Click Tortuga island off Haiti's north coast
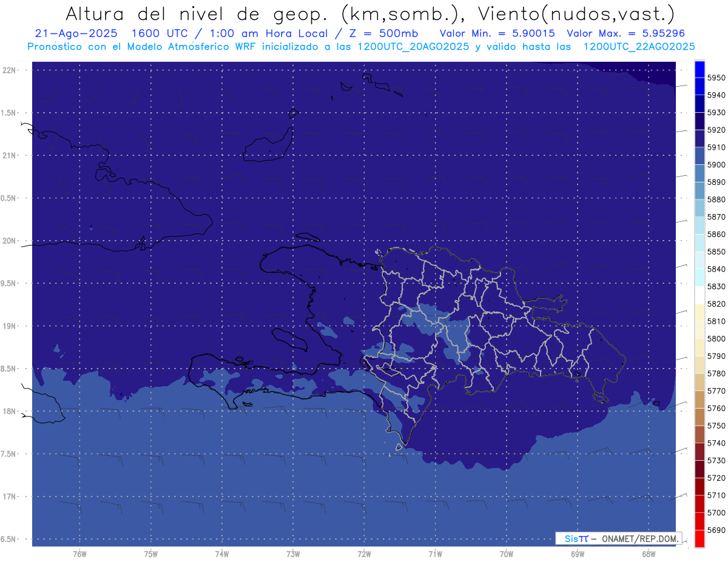The image size is (728, 562). [308, 237]
